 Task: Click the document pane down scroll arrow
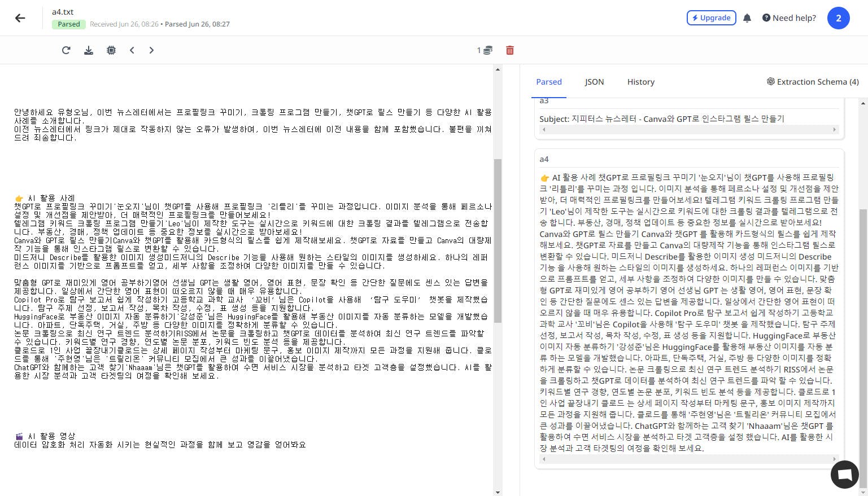point(498,492)
